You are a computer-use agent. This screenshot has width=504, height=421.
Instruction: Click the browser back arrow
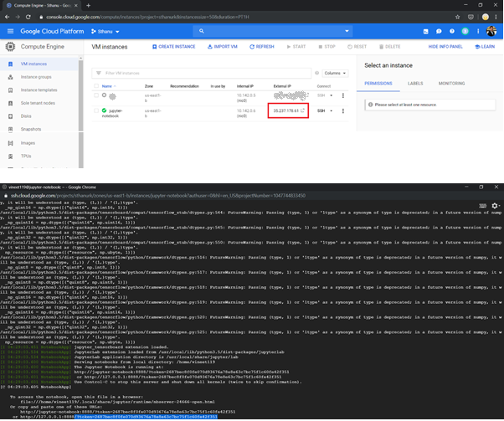7,17
